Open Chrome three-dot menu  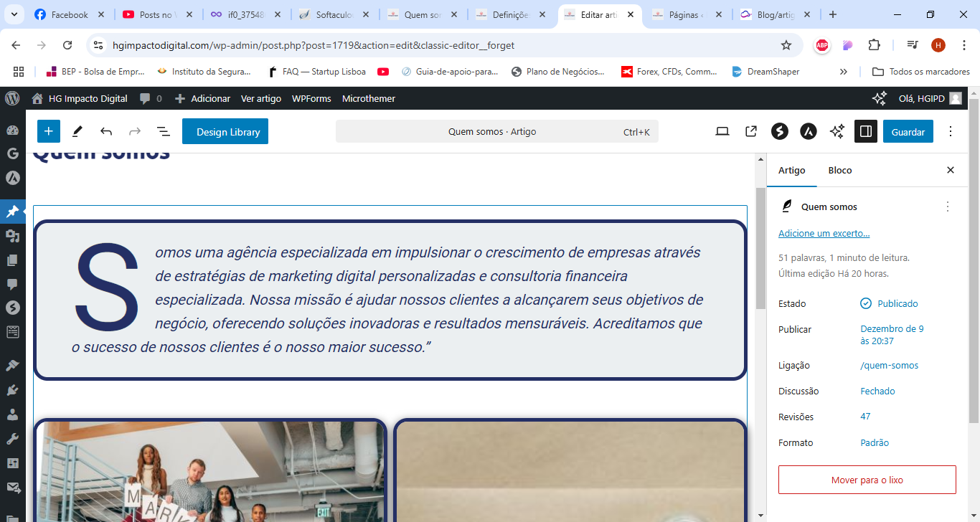click(x=963, y=45)
